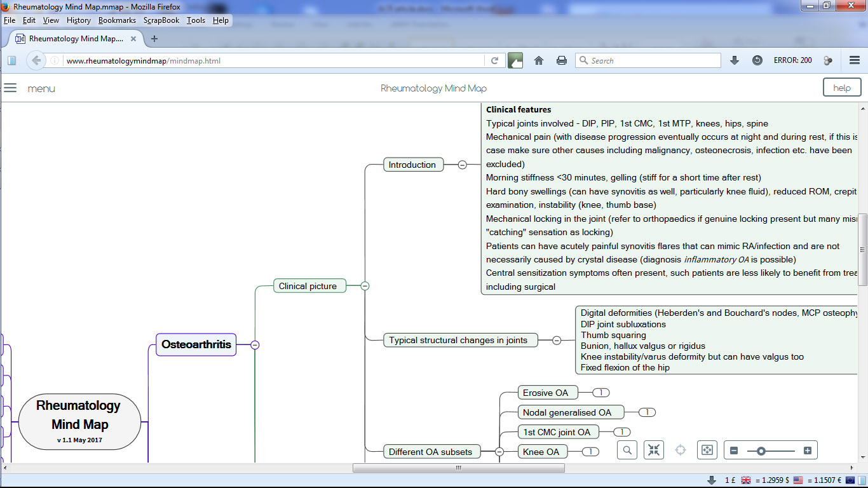Click the fit-to-screen icon in map toolbar

click(707, 450)
